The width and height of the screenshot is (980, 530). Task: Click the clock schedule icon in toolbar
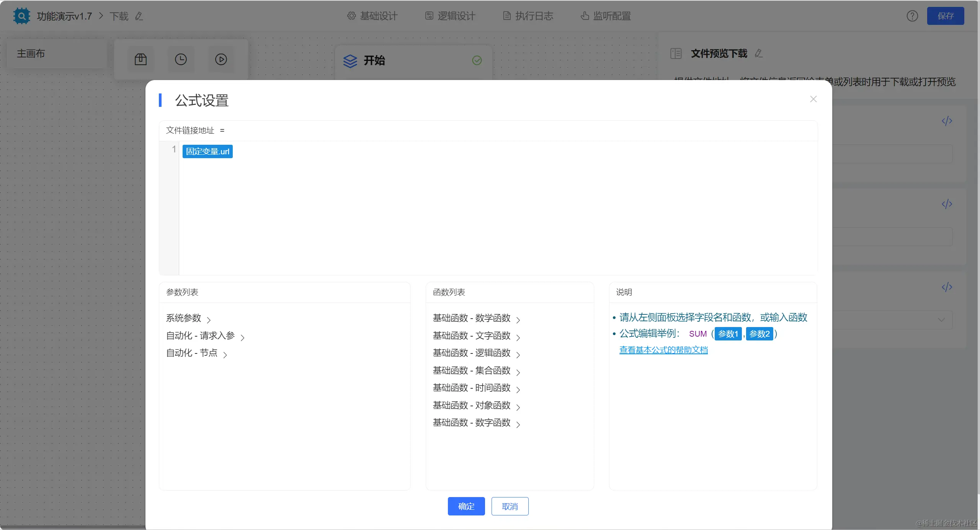tap(181, 59)
